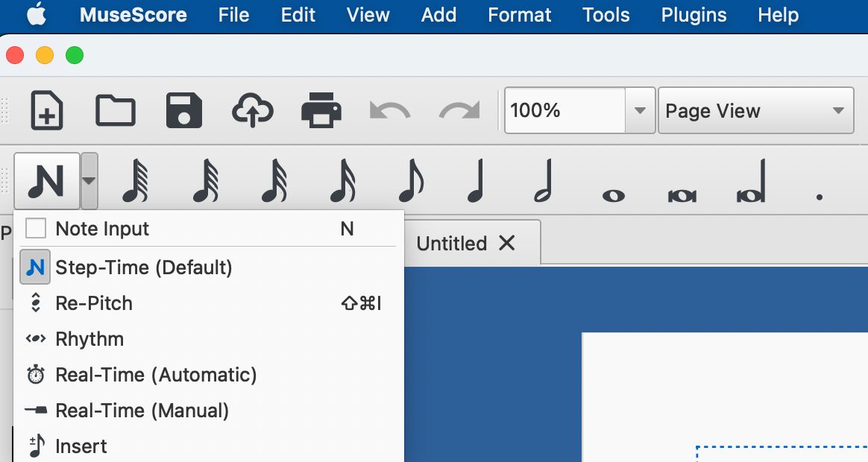The width and height of the screenshot is (868, 462).
Task: Choose Real-Time (Manual) mode
Action: pyautogui.click(x=210, y=411)
